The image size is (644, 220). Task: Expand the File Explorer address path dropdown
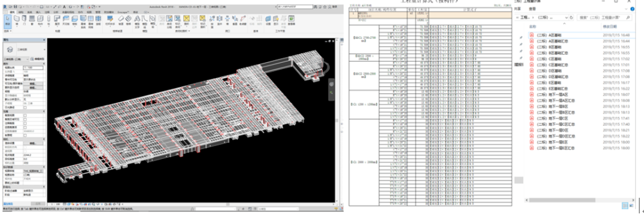coord(566,17)
